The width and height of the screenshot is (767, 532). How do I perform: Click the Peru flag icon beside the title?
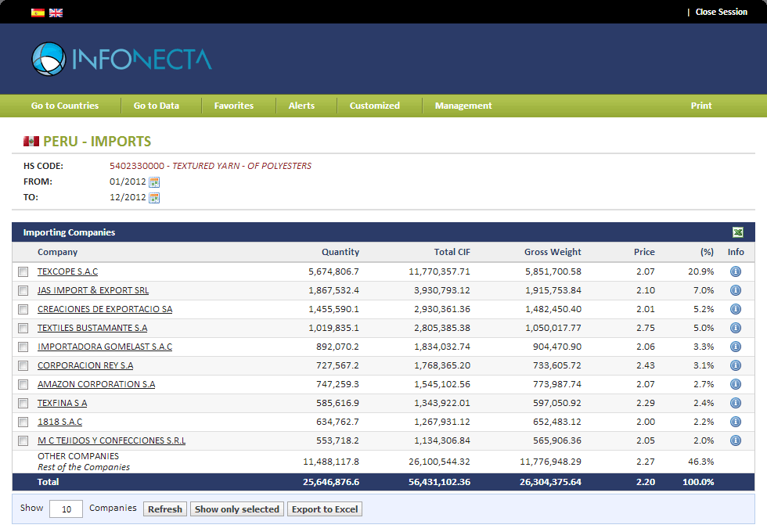point(31,142)
